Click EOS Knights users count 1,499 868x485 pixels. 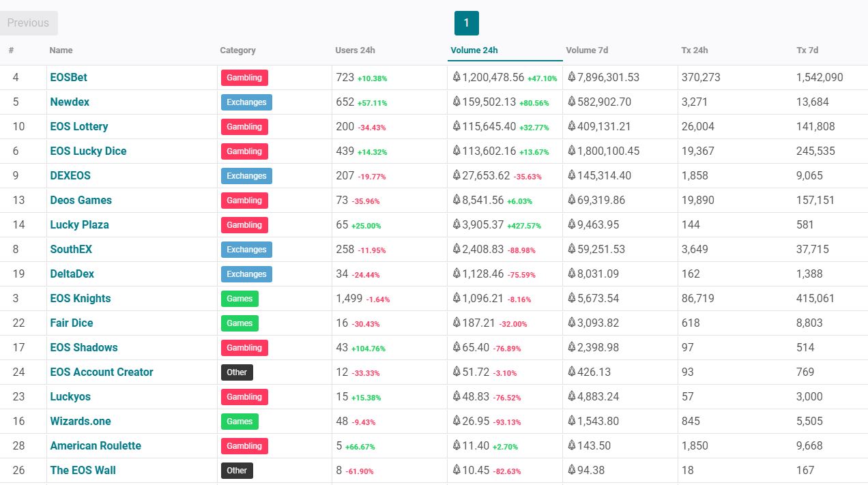pyautogui.click(x=349, y=299)
